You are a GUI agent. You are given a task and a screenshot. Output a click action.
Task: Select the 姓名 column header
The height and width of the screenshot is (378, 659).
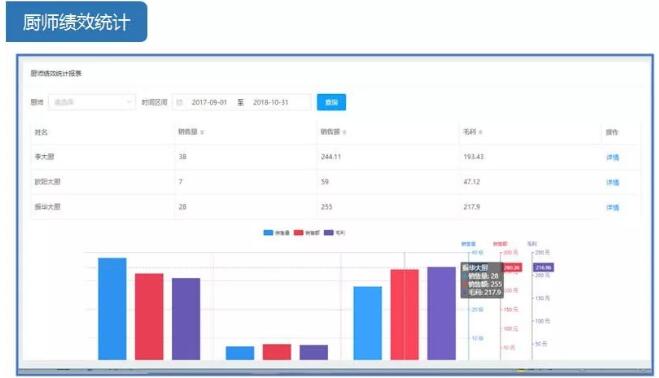41,132
